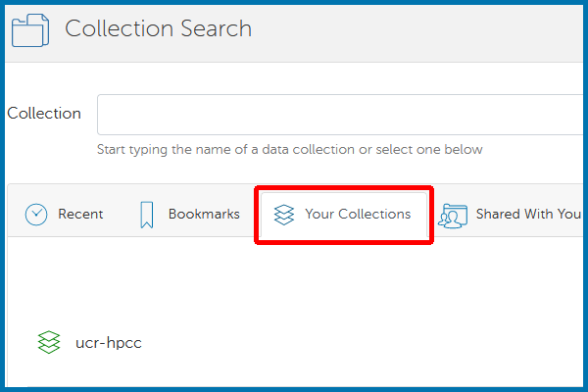This screenshot has width=588, height=392.
Task: Click the Collection Search folder icon
Action: [x=32, y=29]
